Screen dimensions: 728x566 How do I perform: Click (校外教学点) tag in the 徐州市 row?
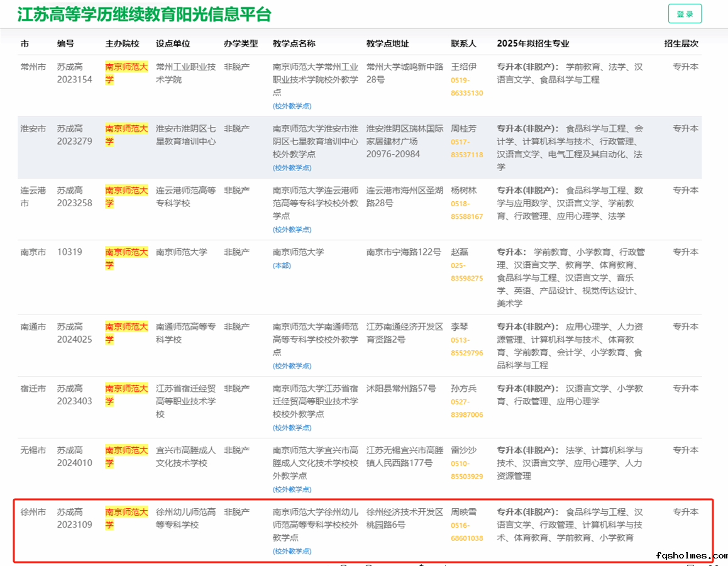coord(292,552)
